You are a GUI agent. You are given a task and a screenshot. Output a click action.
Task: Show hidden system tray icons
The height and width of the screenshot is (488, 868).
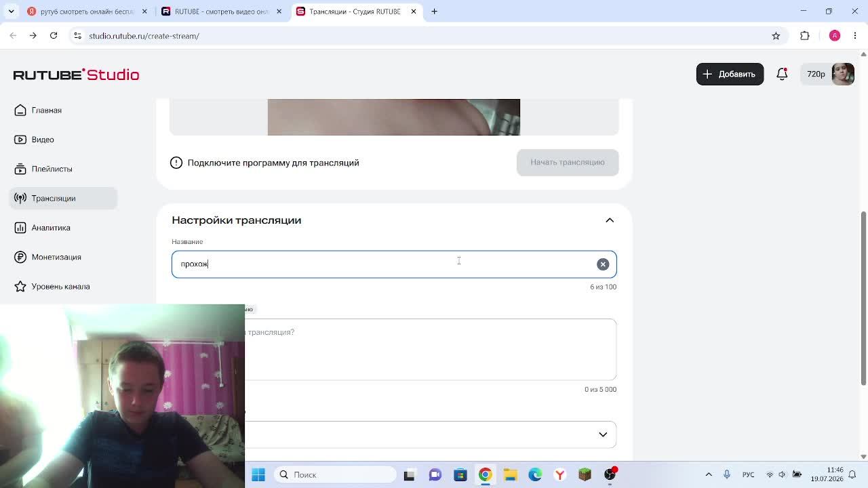tap(709, 474)
